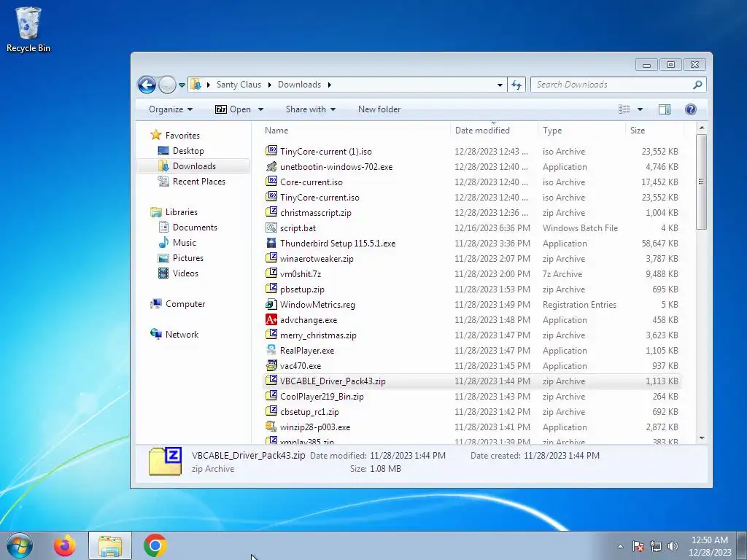The image size is (747, 560).
Task: Click the grayed Forward navigation button
Action: (167, 85)
